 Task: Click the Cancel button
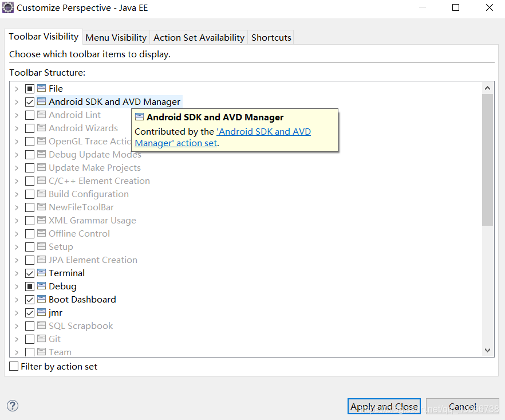tap(462, 406)
